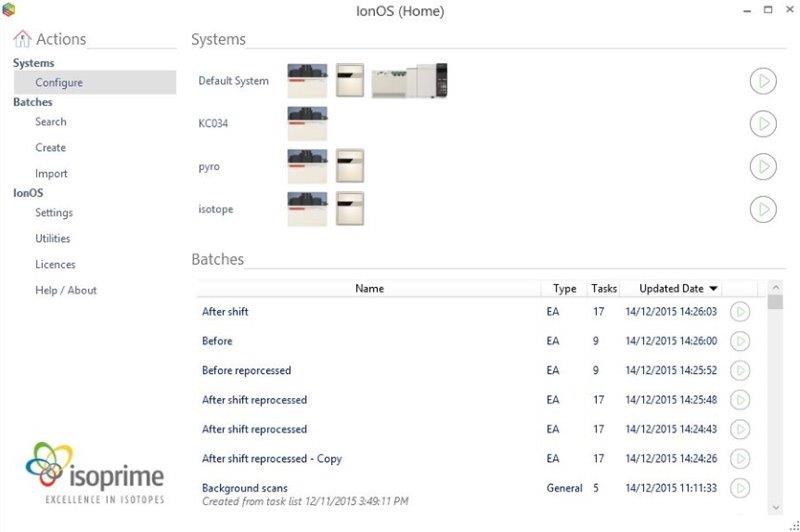Open Search under Batches
The width and height of the screenshot is (800, 532).
[51, 122]
